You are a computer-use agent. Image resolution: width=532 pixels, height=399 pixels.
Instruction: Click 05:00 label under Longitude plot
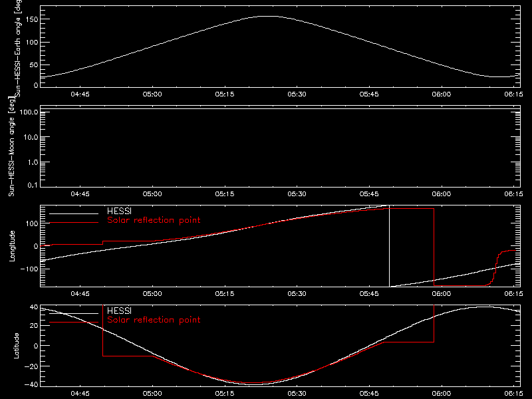[x=152, y=294]
